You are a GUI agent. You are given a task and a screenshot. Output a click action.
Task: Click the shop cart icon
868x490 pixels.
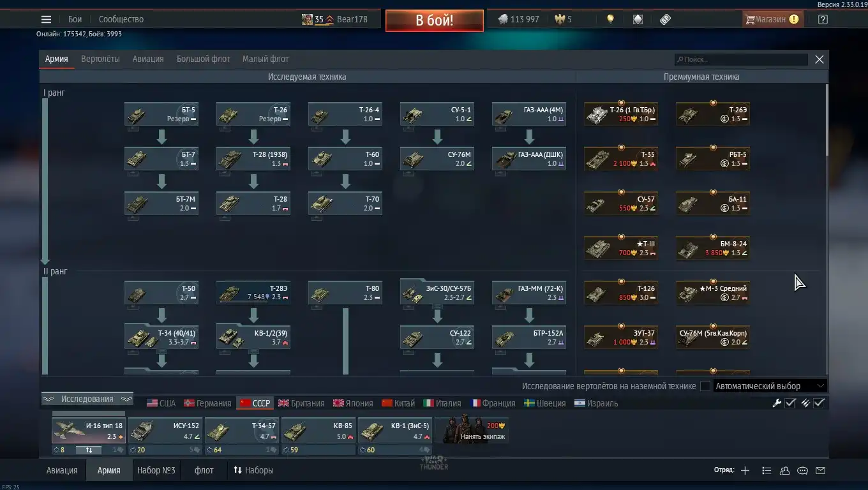[x=750, y=19]
